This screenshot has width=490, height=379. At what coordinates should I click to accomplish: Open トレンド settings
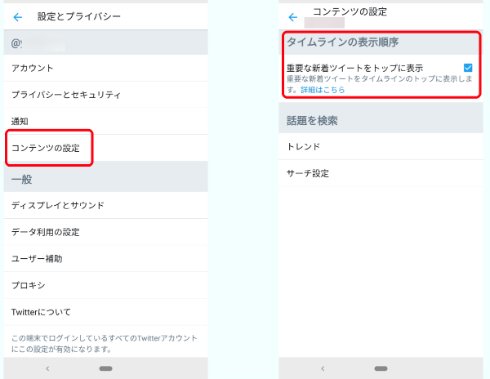tap(381, 146)
